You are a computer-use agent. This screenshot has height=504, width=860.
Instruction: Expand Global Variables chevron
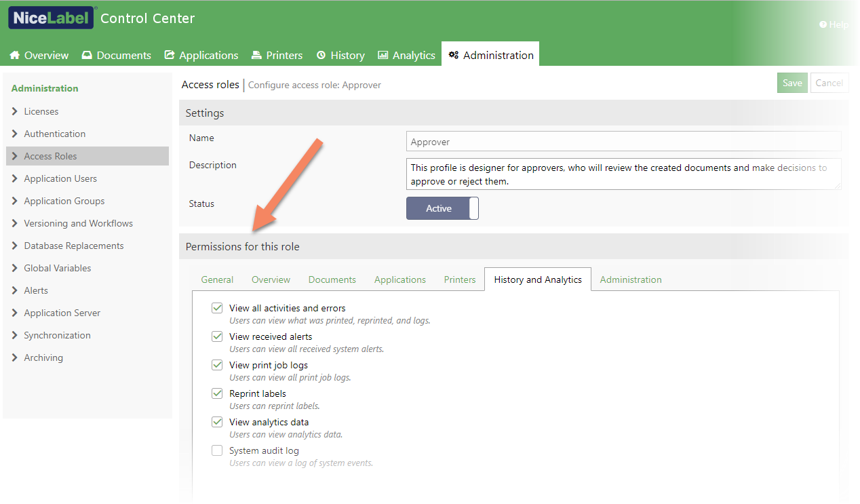click(x=15, y=268)
